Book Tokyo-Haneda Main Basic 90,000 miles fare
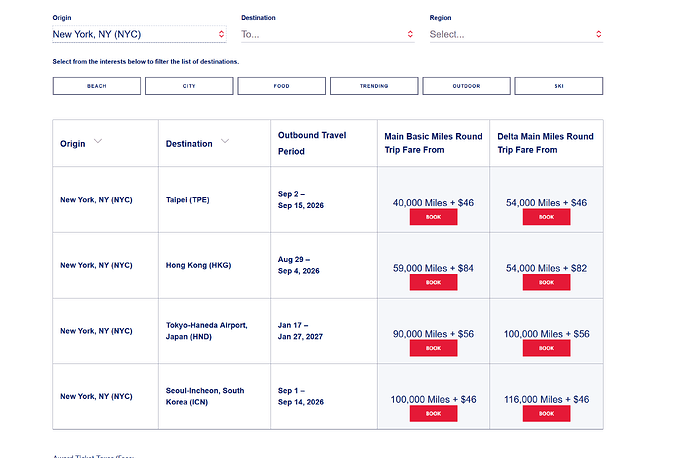The width and height of the screenshot is (690, 458). [433, 348]
